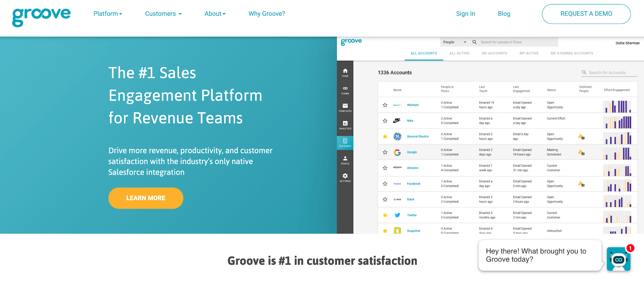Screen dimensions: 644x282
Task: Switch to the My Active tab
Action: coord(529,53)
